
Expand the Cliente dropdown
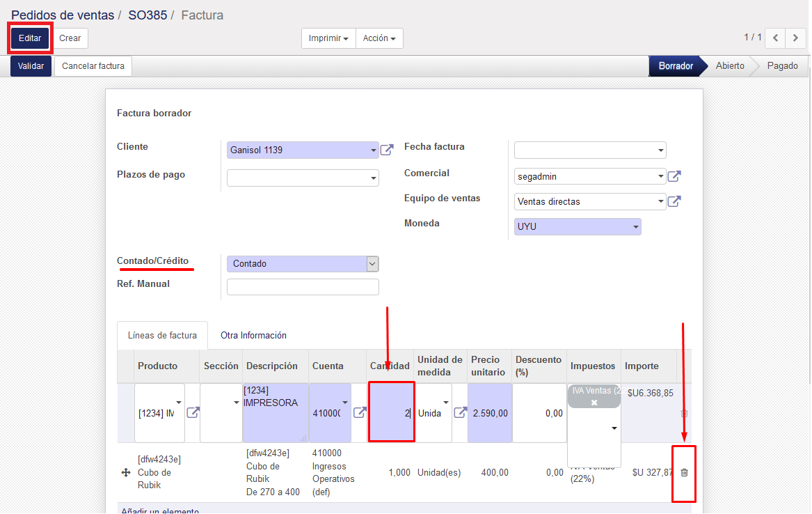coord(373,150)
